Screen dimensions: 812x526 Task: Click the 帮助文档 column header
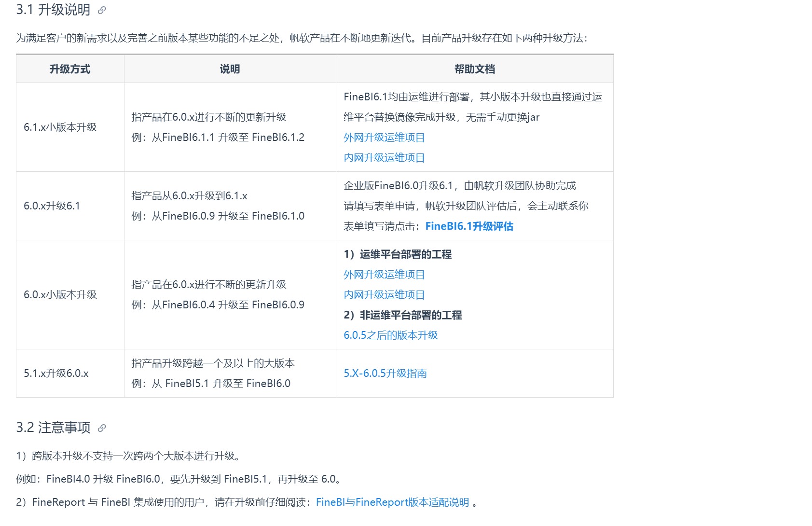pyautogui.click(x=475, y=69)
